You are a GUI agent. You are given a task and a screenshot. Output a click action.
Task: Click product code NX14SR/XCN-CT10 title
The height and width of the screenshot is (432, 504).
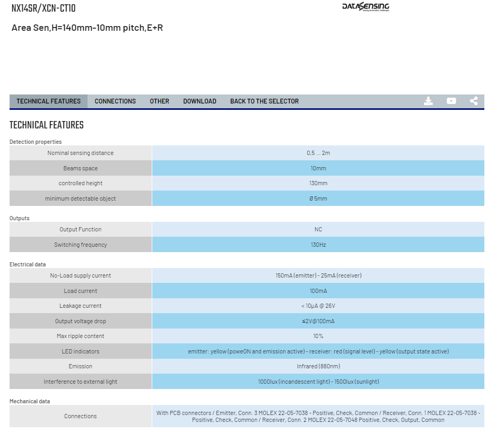click(x=44, y=8)
